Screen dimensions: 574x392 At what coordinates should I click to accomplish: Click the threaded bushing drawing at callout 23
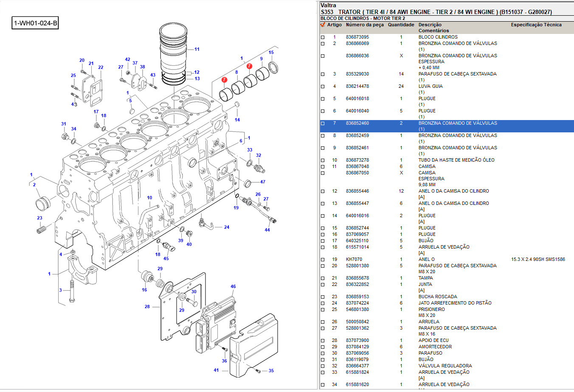42,230
